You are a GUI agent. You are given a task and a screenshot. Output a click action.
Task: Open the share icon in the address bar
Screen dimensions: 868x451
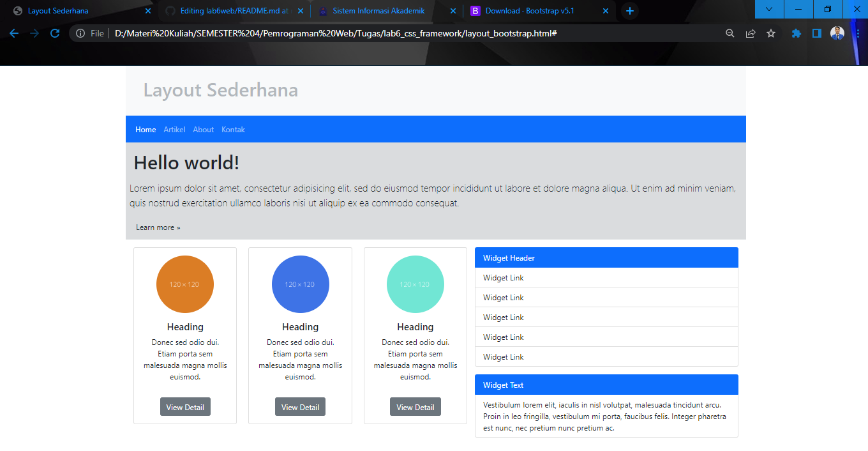point(751,33)
